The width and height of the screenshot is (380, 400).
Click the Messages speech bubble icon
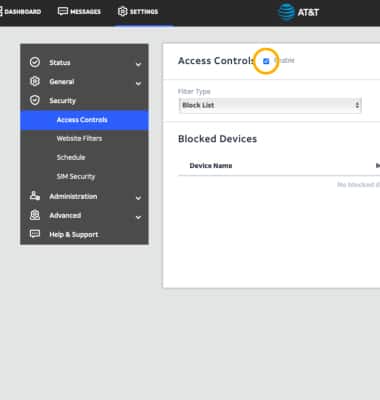pyautogui.click(x=63, y=12)
